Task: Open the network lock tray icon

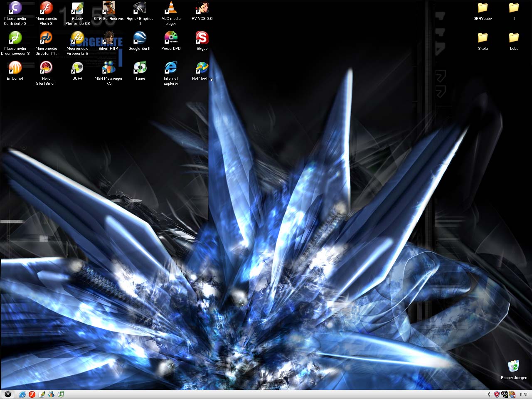Action: [x=504, y=394]
